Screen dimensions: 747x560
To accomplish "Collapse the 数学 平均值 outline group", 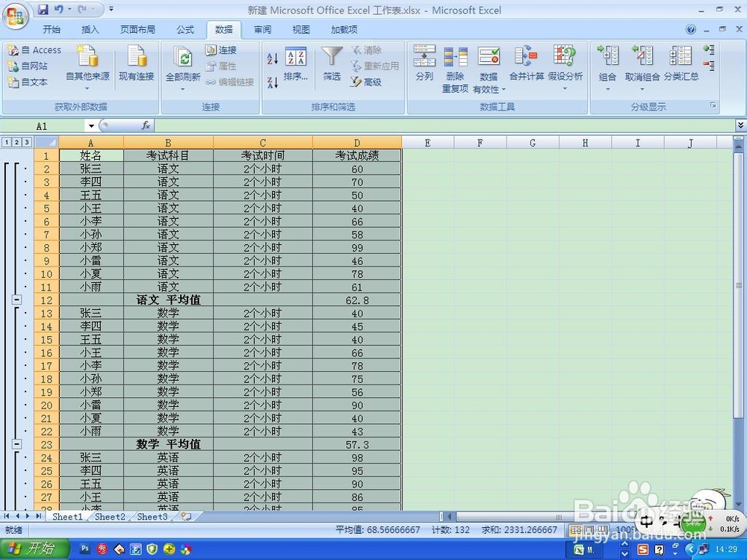I will click(x=16, y=444).
